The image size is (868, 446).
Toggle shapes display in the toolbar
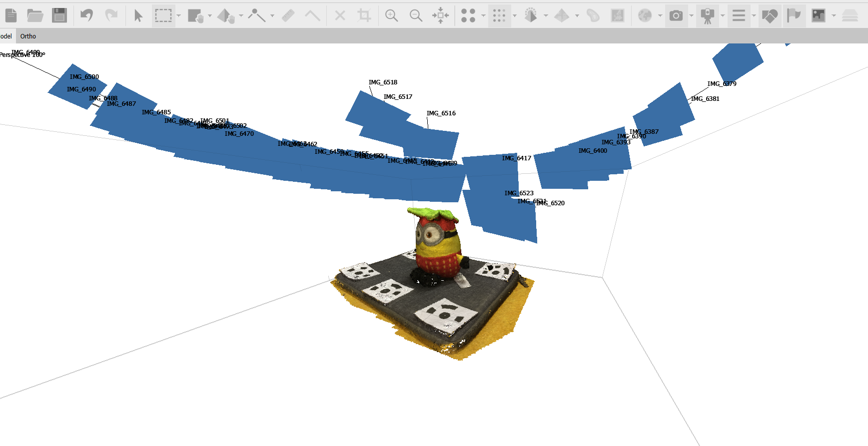[770, 15]
